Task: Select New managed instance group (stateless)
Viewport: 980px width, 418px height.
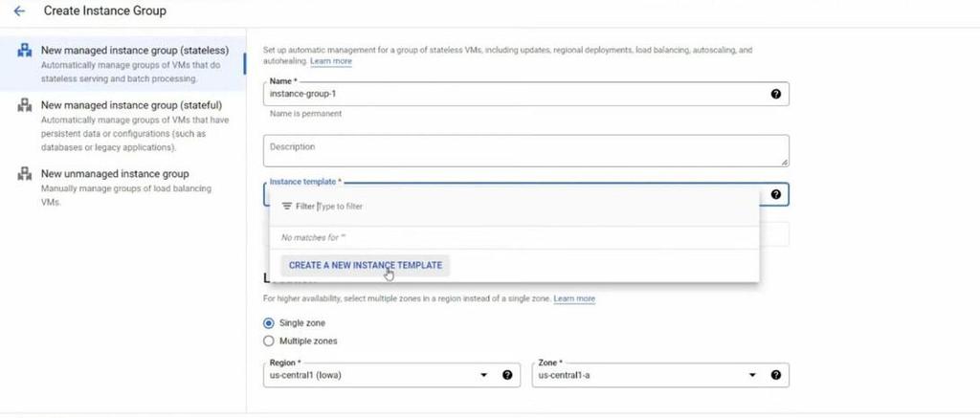Action: click(x=135, y=49)
